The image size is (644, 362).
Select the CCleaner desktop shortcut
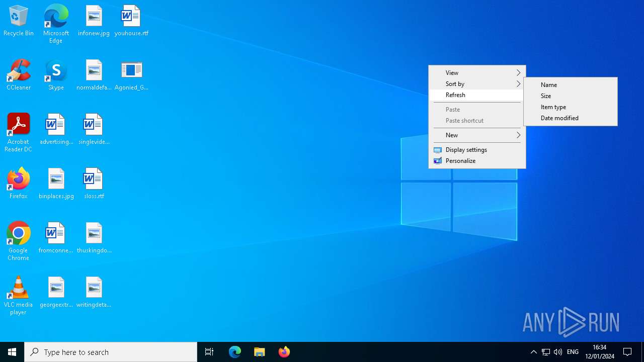19,75
